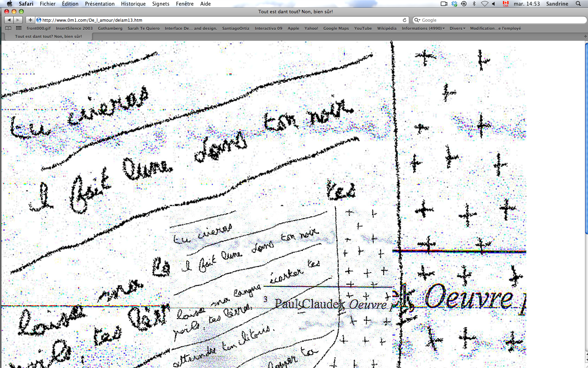Image resolution: width=588 pixels, height=368 pixels.
Task: Open the Google search magnifier dropdown
Action: click(x=417, y=20)
